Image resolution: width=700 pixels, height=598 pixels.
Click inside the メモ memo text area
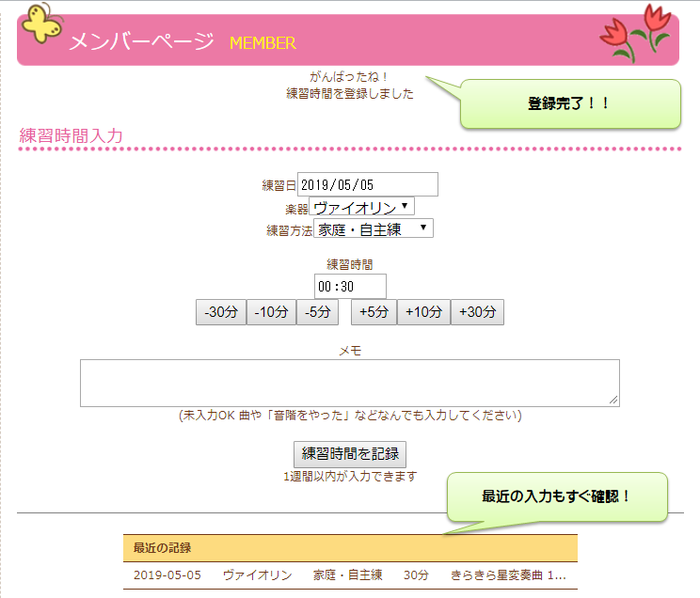click(x=349, y=383)
